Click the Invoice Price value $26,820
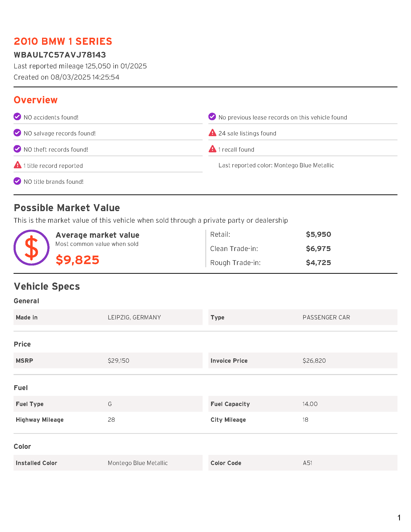Image resolution: width=411 pixels, height=532 pixels. click(314, 361)
